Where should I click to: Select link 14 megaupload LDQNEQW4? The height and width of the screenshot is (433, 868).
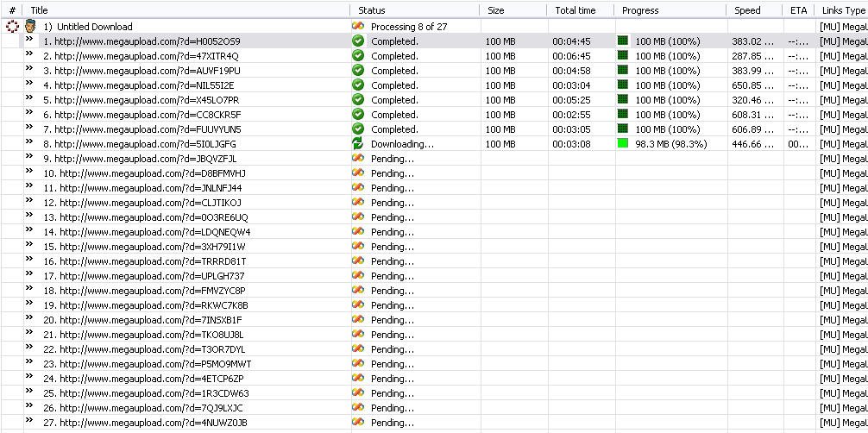coord(147,231)
